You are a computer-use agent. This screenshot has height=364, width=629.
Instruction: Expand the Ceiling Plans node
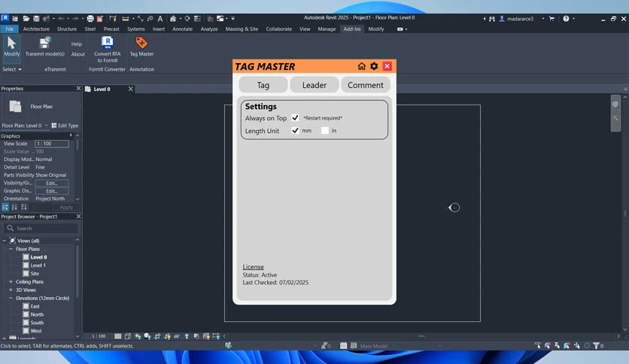[11, 282]
